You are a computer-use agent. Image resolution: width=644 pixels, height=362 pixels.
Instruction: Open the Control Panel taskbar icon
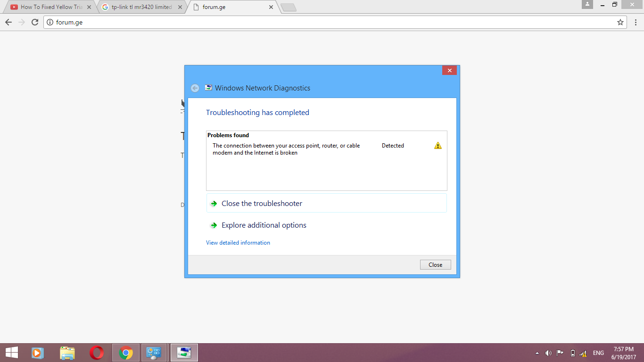(x=154, y=353)
